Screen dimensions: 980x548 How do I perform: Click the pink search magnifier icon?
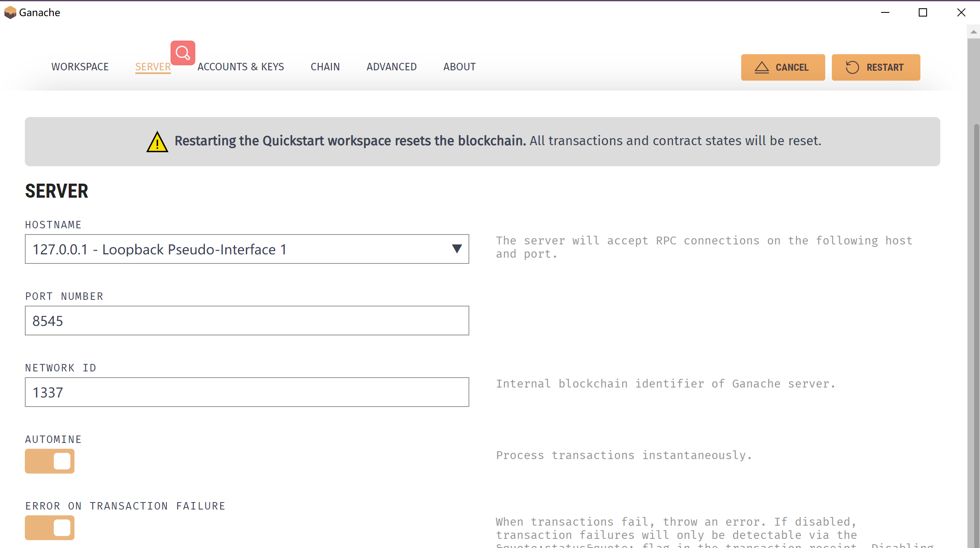[183, 53]
